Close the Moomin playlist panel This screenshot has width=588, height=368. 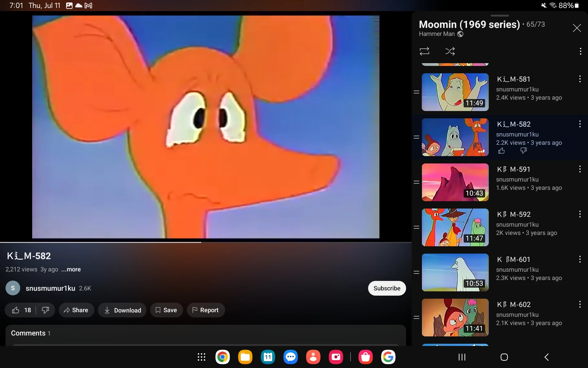point(577,28)
